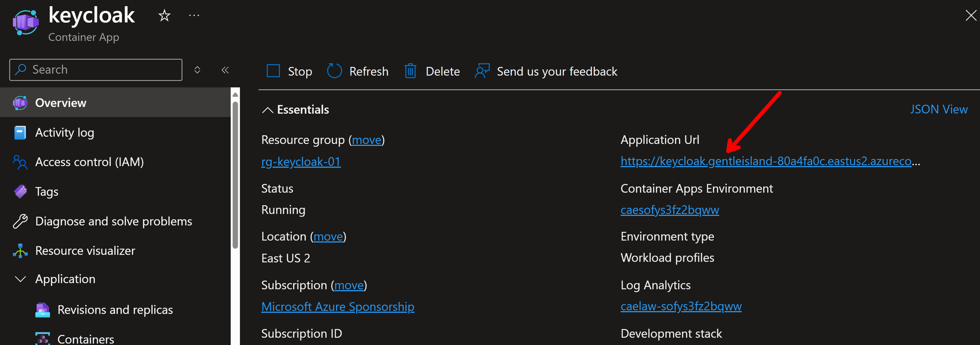Click the Stop container app icon
The height and width of the screenshot is (345, 980).
[x=273, y=71]
